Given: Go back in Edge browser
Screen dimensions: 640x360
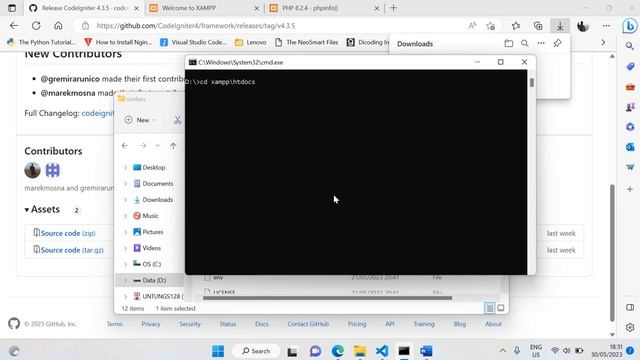Looking at the screenshot, I should coord(14,26).
